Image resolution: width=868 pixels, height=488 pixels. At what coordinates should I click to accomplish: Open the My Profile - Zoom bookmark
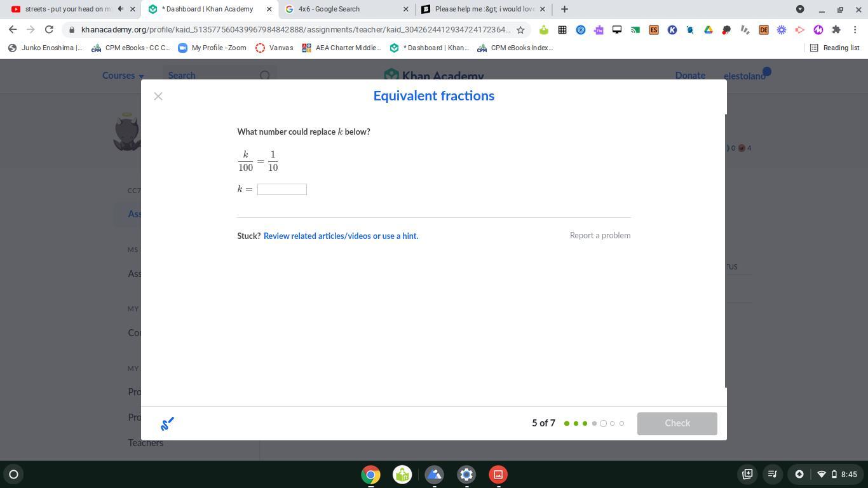(x=212, y=48)
